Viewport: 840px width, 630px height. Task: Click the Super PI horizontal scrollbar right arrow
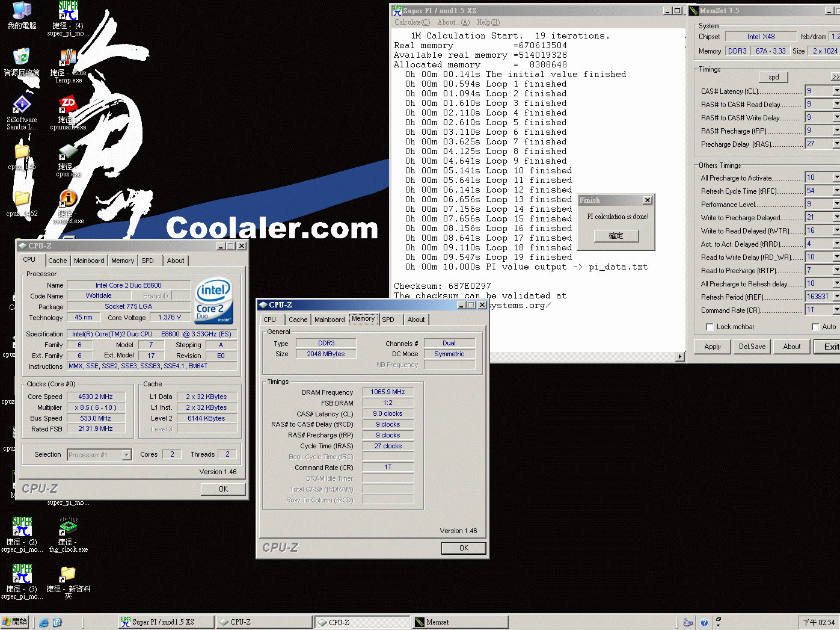point(680,357)
